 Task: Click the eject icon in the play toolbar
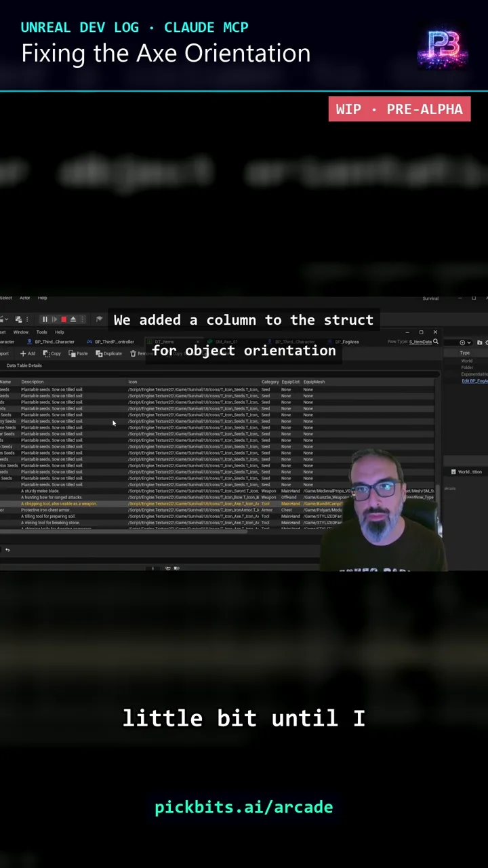(73, 319)
